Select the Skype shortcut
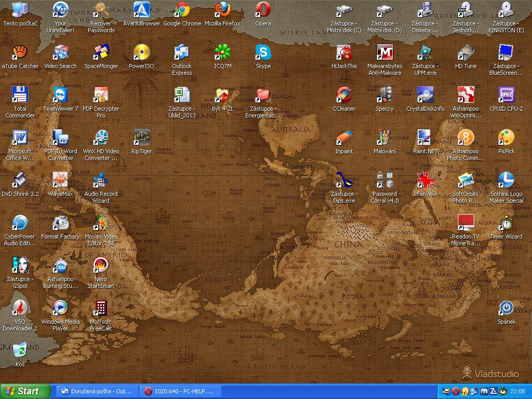The width and height of the screenshot is (532, 399). click(263, 52)
